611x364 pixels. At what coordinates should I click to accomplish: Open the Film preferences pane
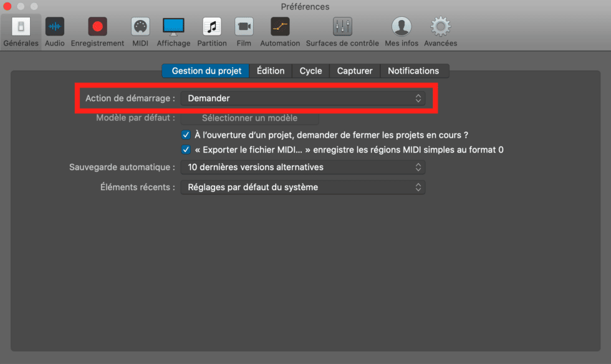click(244, 32)
